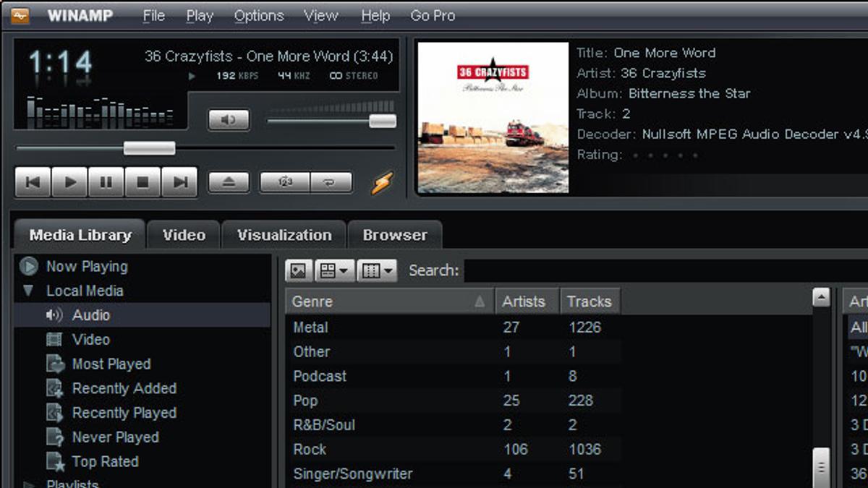Open the view layout dropdown
Screen dimensions: 868x488
[335, 270]
